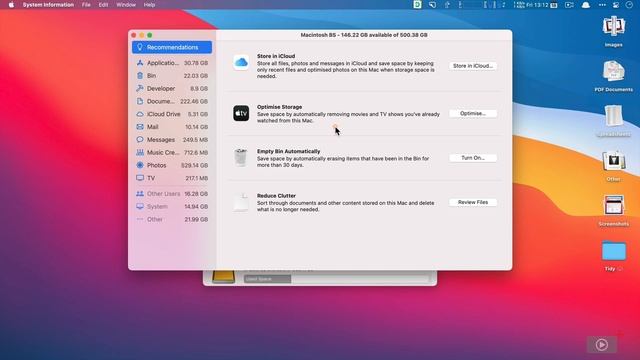Viewport: 640px width, 360px height.
Task: Click Turn On... for Empty Bin Automatically
Action: click(473, 158)
